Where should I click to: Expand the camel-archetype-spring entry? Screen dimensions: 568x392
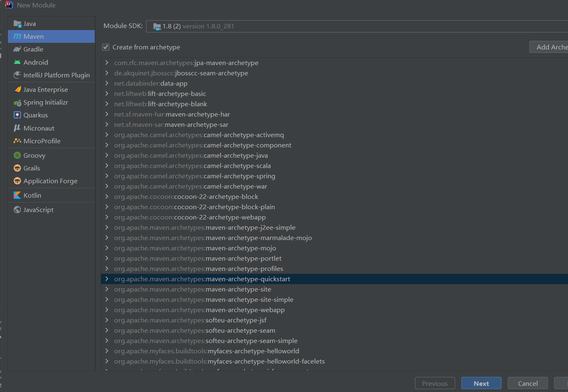[x=107, y=176]
